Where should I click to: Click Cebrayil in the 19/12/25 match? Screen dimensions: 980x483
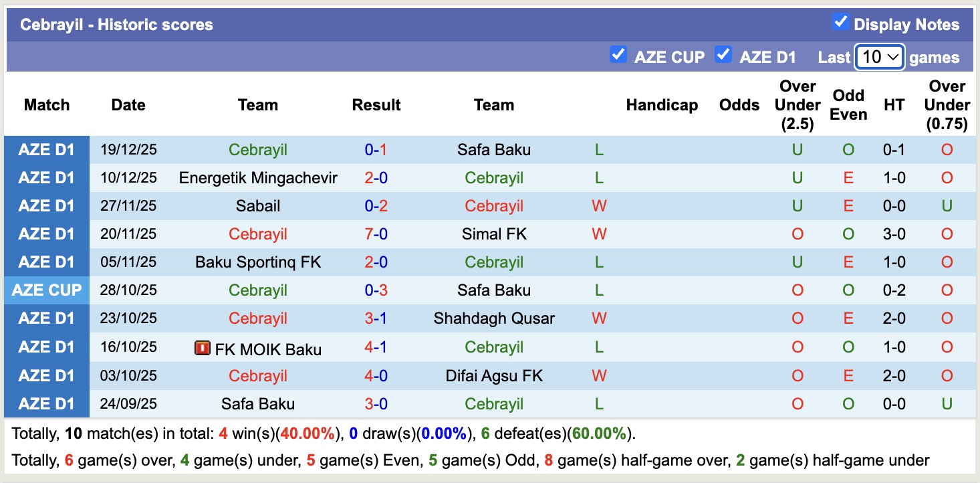pos(258,149)
